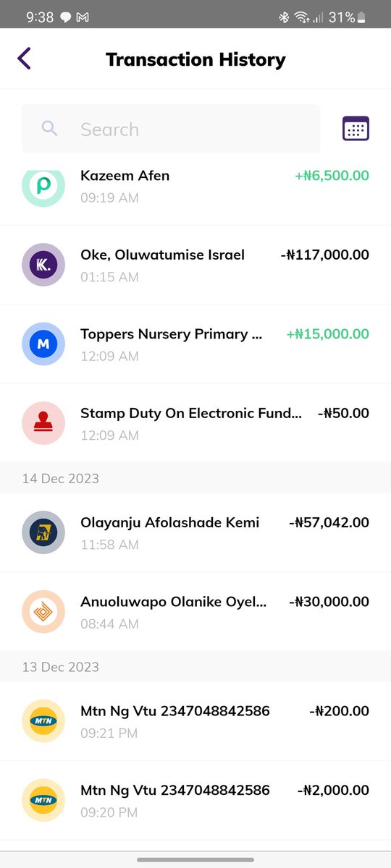Open the calendar date filter

point(356,129)
